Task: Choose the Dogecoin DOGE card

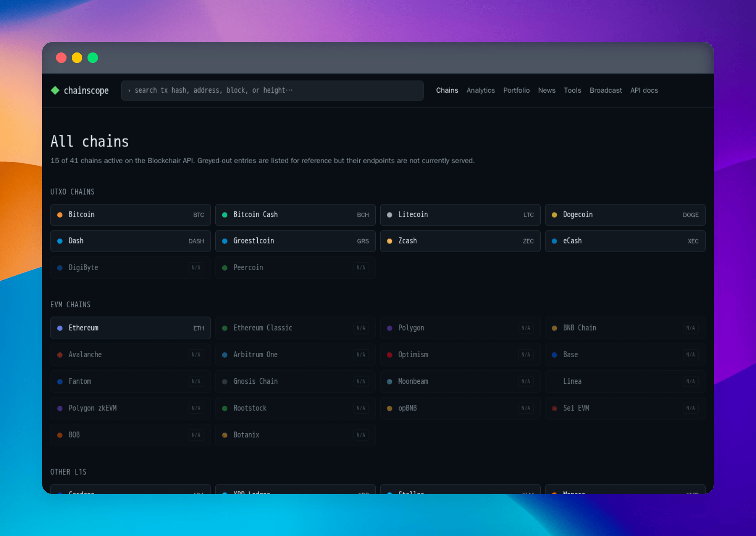Action: (625, 215)
